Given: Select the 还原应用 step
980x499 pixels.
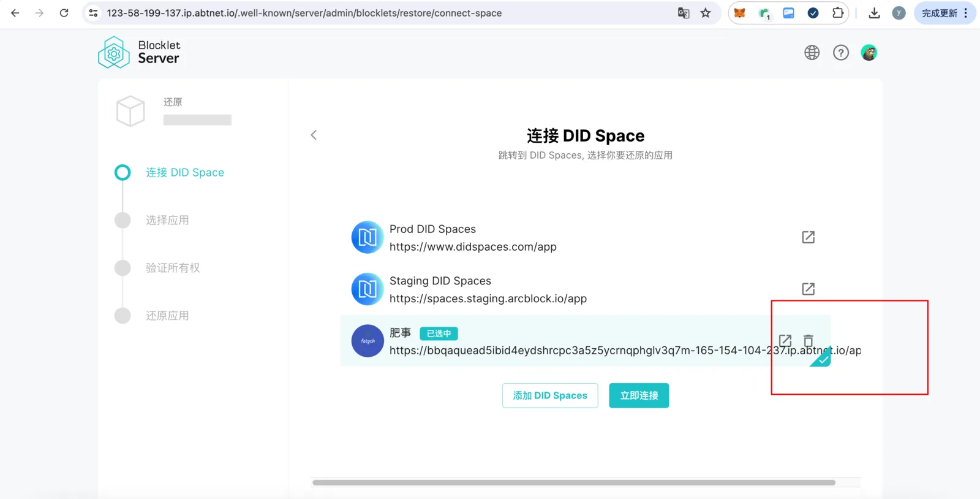Looking at the screenshot, I should click(152, 316).
